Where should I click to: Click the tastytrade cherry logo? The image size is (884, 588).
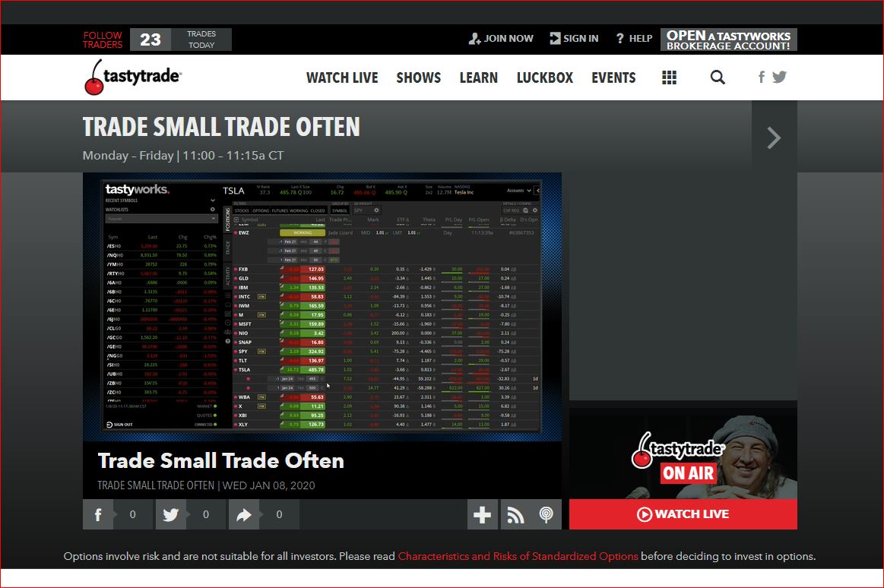(x=133, y=77)
